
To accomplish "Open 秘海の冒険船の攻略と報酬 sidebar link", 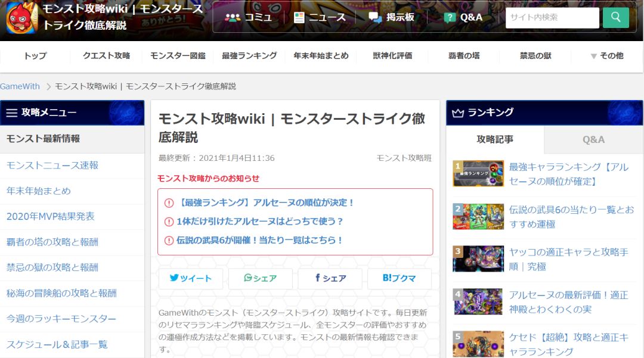I will [x=61, y=293].
